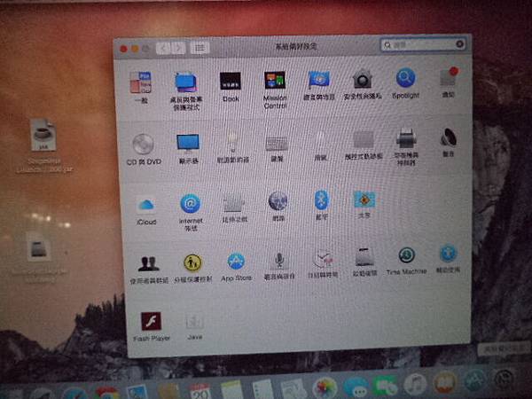Launch iBooks from the Dock

click(445, 382)
